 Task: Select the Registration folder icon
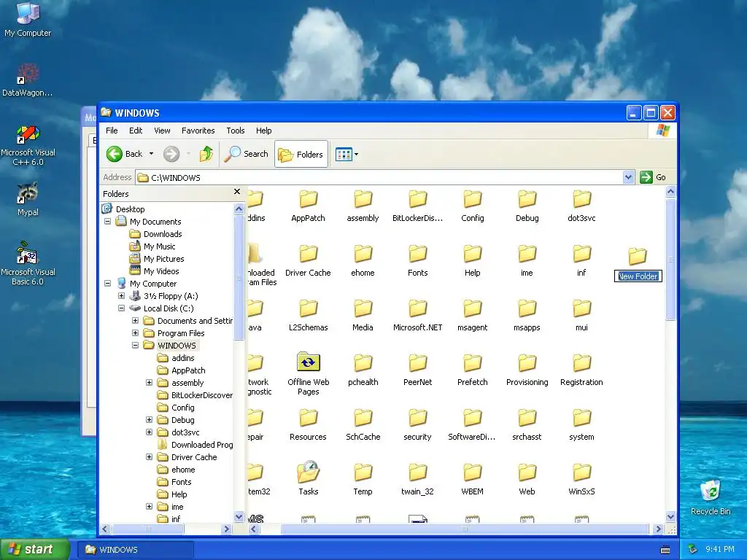pyautogui.click(x=581, y=370)
